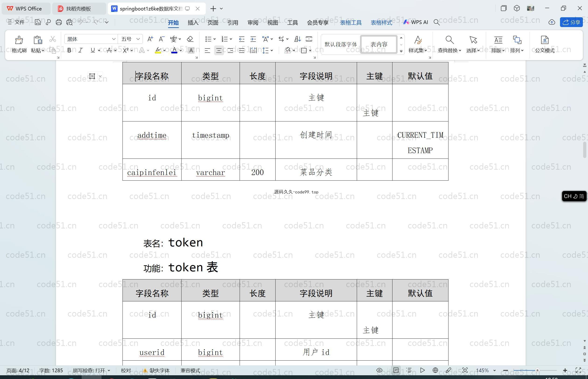Viewport: 588px width, 379px height.
Task: Toggle Strikethrough formatting
Action: pos(109,50)
